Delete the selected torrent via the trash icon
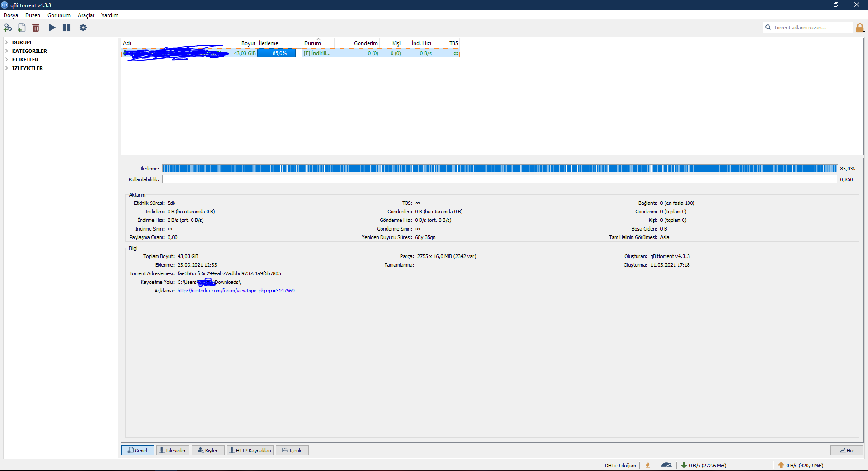 click(x=36, y=28)
